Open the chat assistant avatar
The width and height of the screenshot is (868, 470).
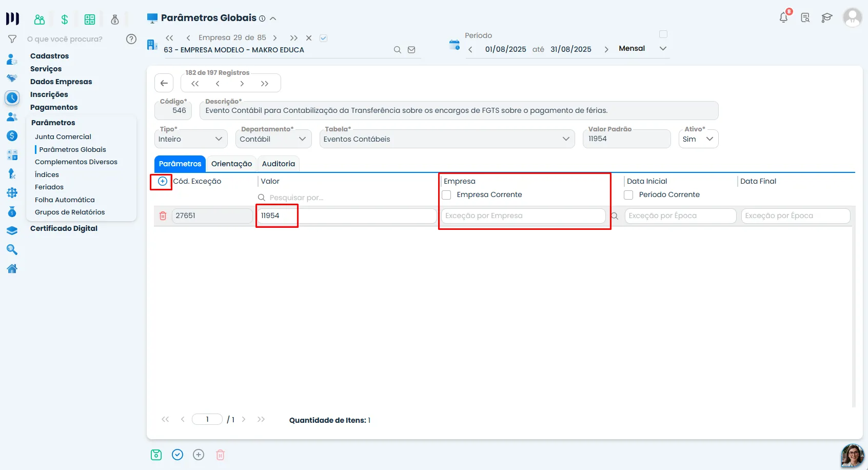852,456
